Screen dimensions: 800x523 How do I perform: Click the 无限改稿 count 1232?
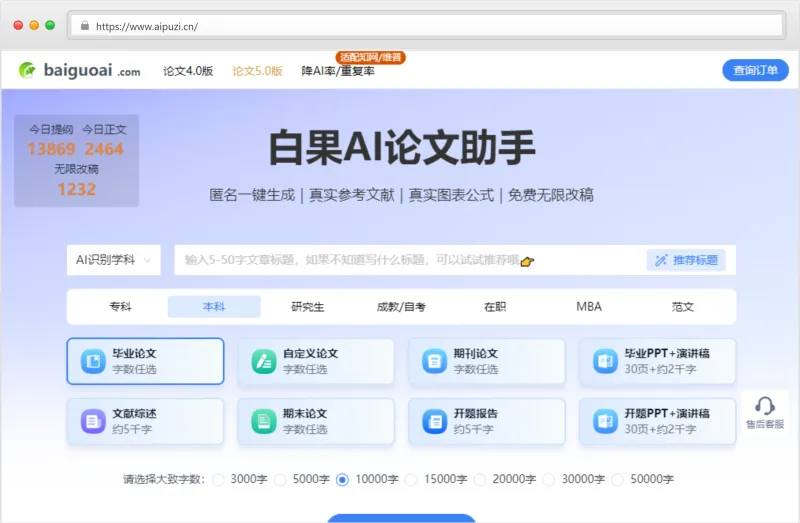[77, 189]
